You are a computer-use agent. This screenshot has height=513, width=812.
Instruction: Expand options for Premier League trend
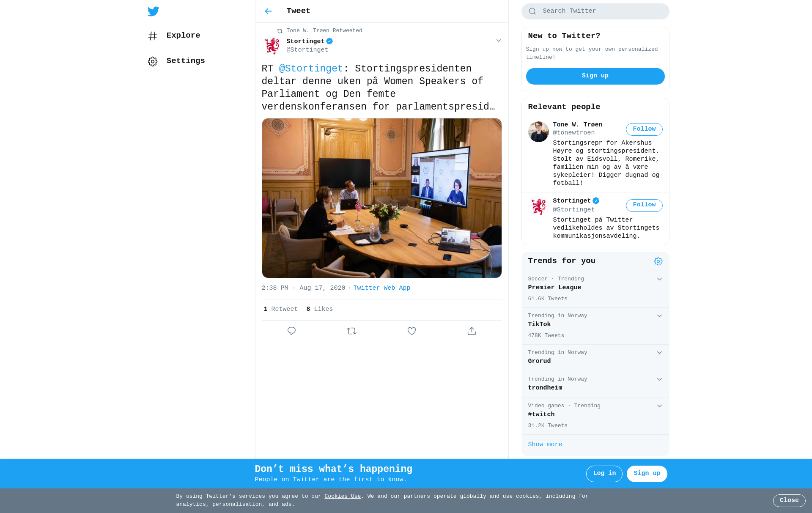[x=659, y=279]
